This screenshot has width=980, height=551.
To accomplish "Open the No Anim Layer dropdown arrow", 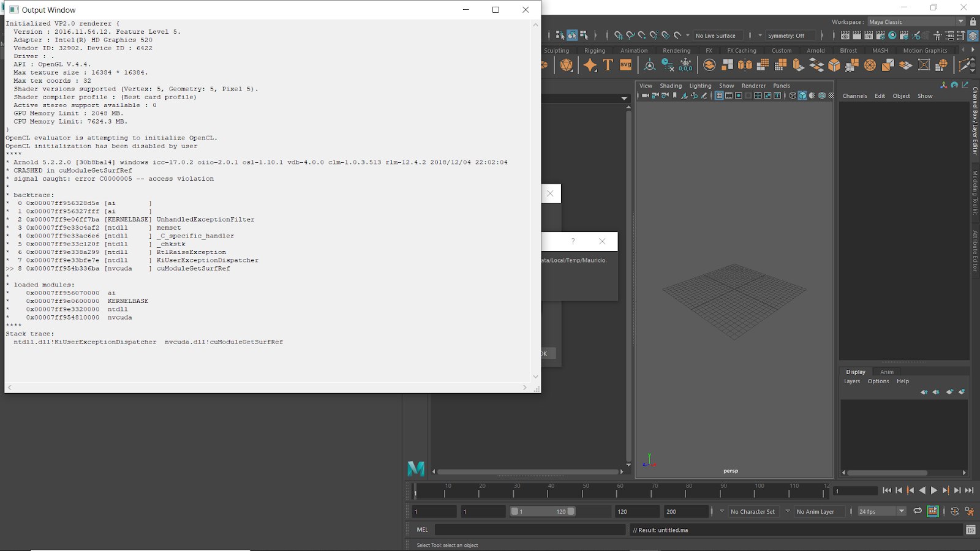I will (x=788, y=511).
